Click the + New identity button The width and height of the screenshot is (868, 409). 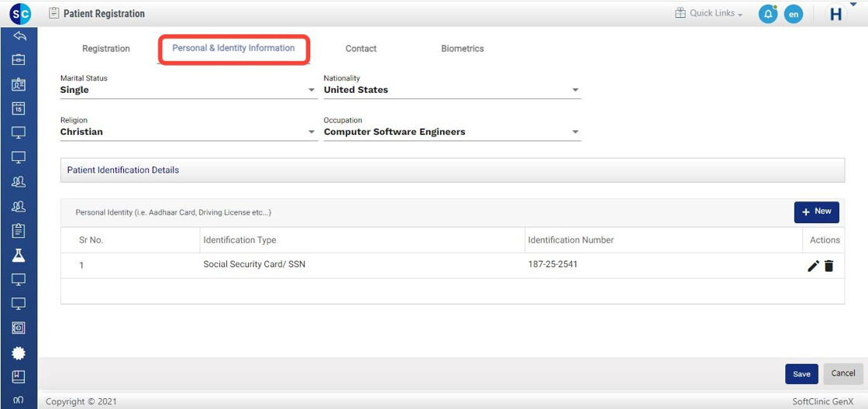tap(817, 212)
